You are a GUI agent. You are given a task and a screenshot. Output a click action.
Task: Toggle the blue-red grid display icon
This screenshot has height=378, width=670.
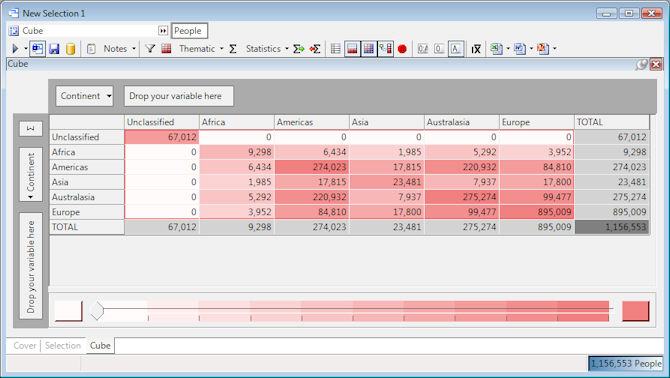click(x=369, y=49)
